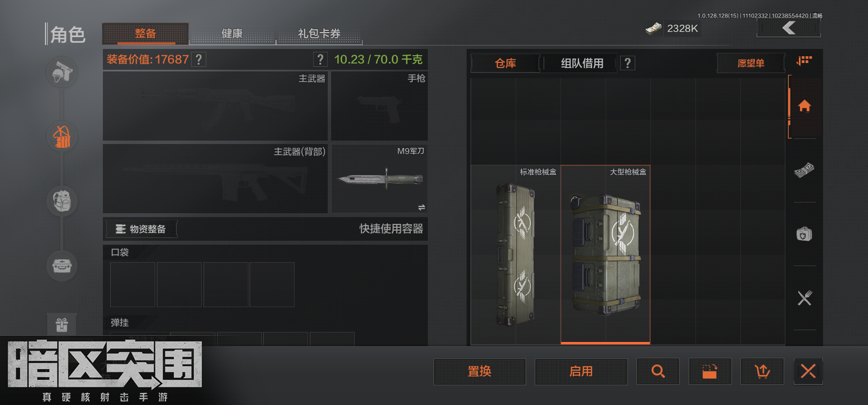Select the home filter in warehouse sidebar
868x405 pixels.
point(804,106)
